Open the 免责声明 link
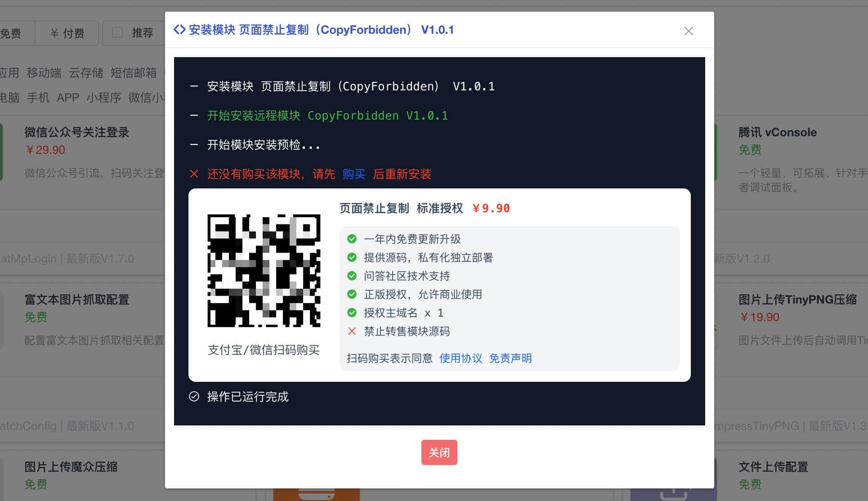The width and height of the screenshot is (868, 501). pos(510,358)
